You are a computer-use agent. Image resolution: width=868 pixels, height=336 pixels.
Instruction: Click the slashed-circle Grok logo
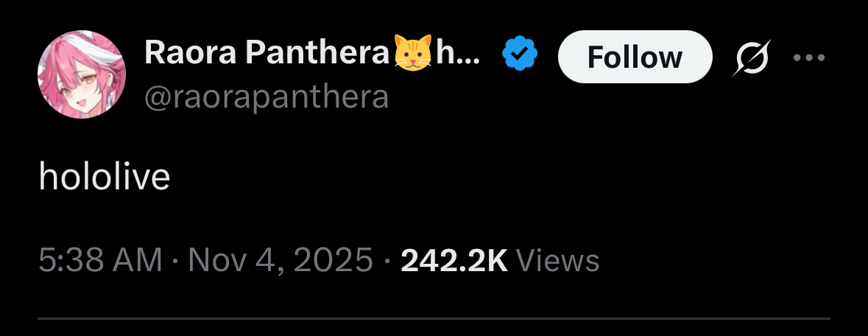pyautogui.click(x=752, y=57)
